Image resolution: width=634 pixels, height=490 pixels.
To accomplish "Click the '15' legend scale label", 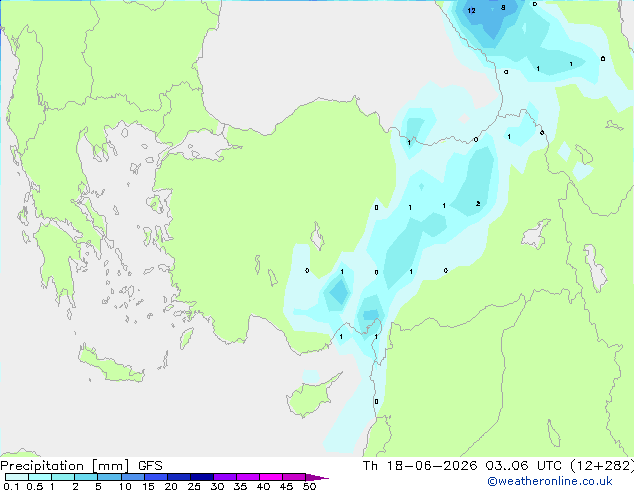I will tap(148, 486).
